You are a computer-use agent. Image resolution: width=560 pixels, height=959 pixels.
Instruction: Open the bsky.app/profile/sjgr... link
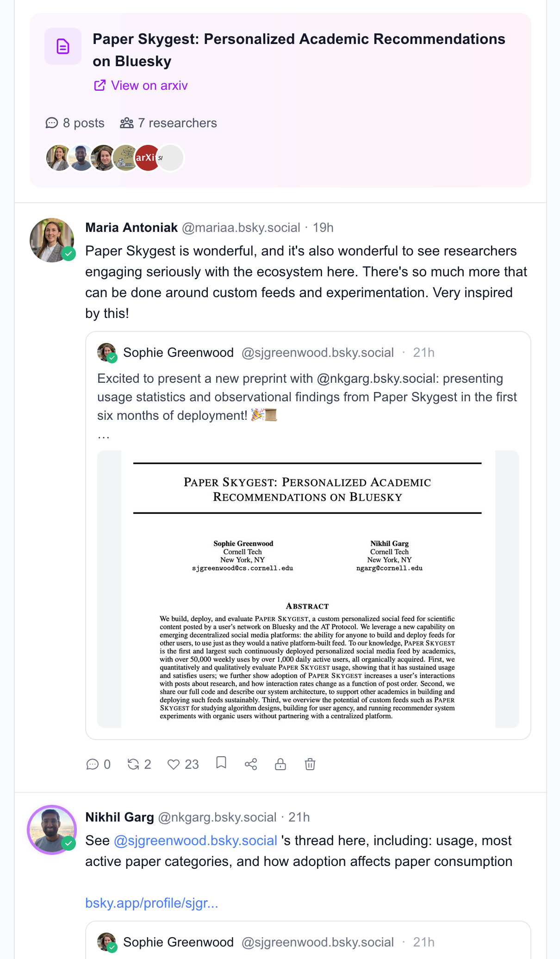[x=151, y=903]
